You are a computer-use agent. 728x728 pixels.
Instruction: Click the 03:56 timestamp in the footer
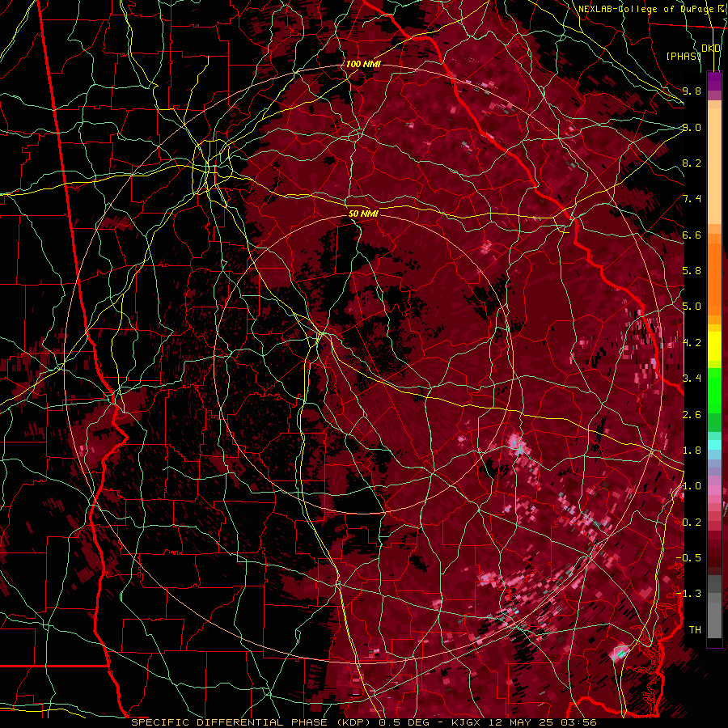pos(579,722)
